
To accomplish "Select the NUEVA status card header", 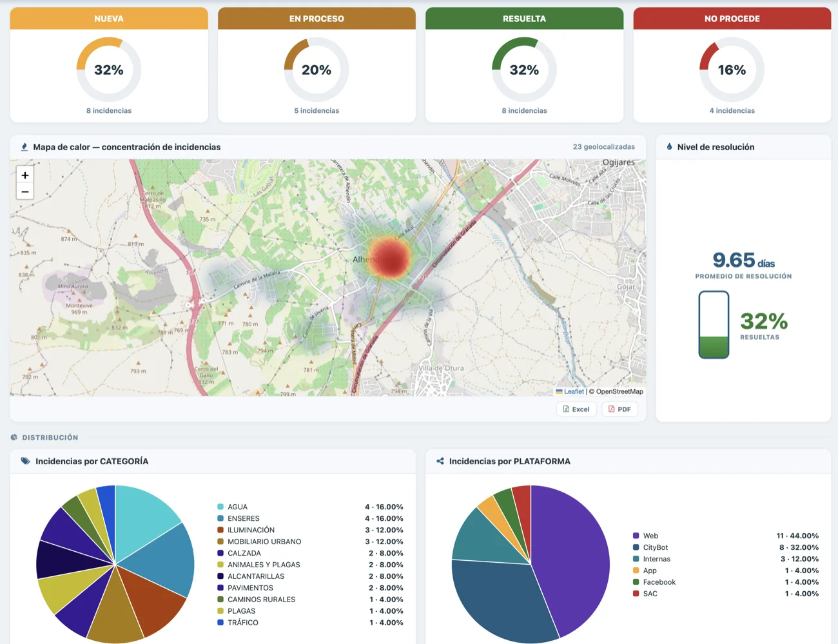I will click(x=109, y=19).
